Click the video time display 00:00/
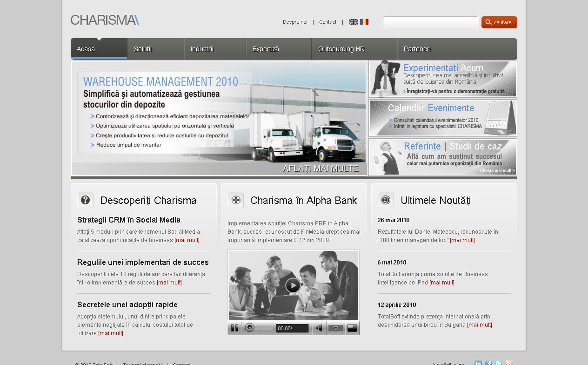This screenshot has width=588, height=365. pos(292,328)
